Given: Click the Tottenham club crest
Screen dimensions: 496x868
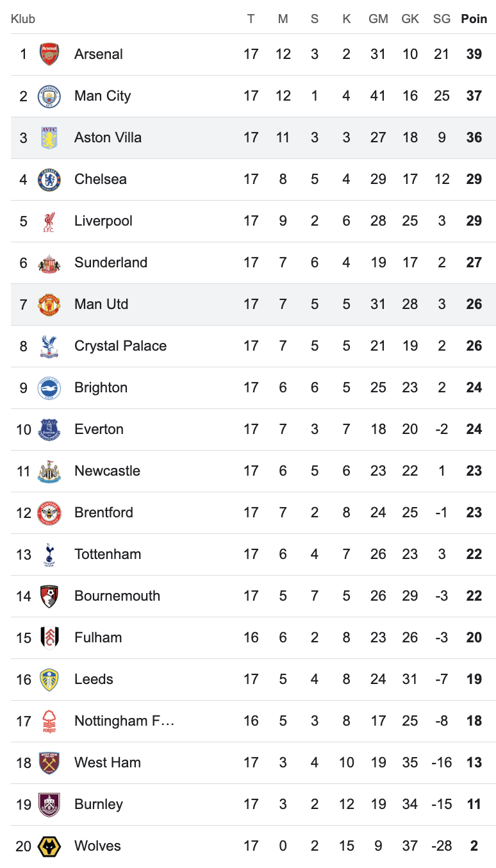Looking at the screenshot, I should click(x=49, y=555).
